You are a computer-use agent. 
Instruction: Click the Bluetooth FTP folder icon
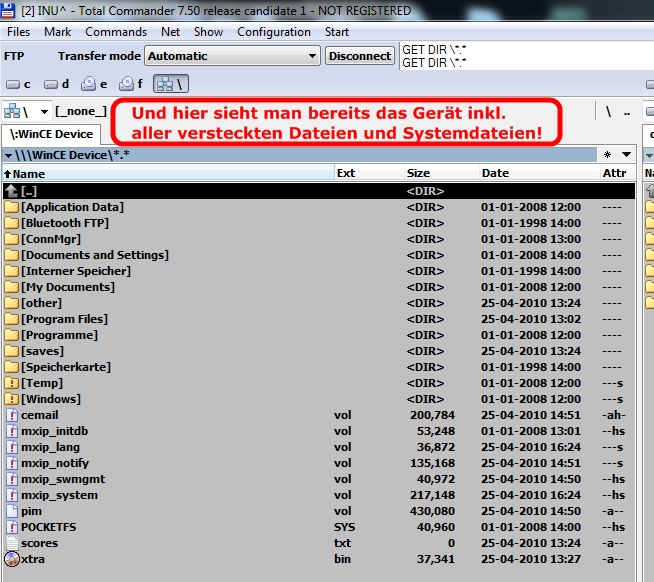pyautogui.click(x=12, y=223)
